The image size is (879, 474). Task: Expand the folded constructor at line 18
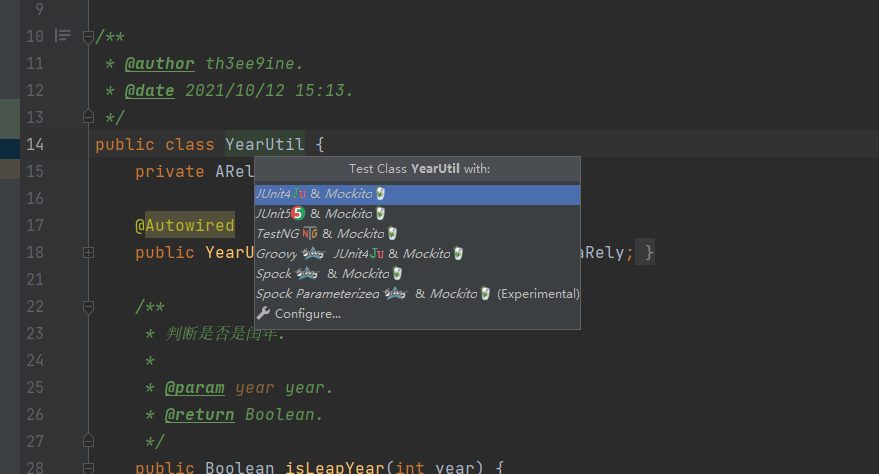89,253
